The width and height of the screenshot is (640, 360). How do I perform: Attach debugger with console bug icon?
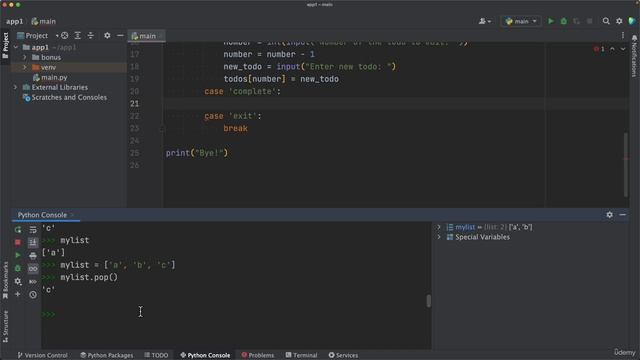pyautogui.click(x=18, y=268)
